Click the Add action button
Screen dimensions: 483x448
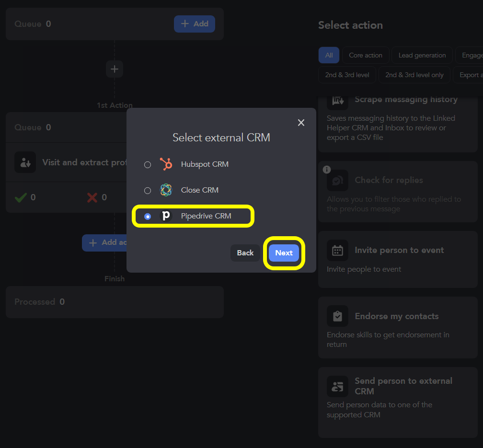coord(104,243)
